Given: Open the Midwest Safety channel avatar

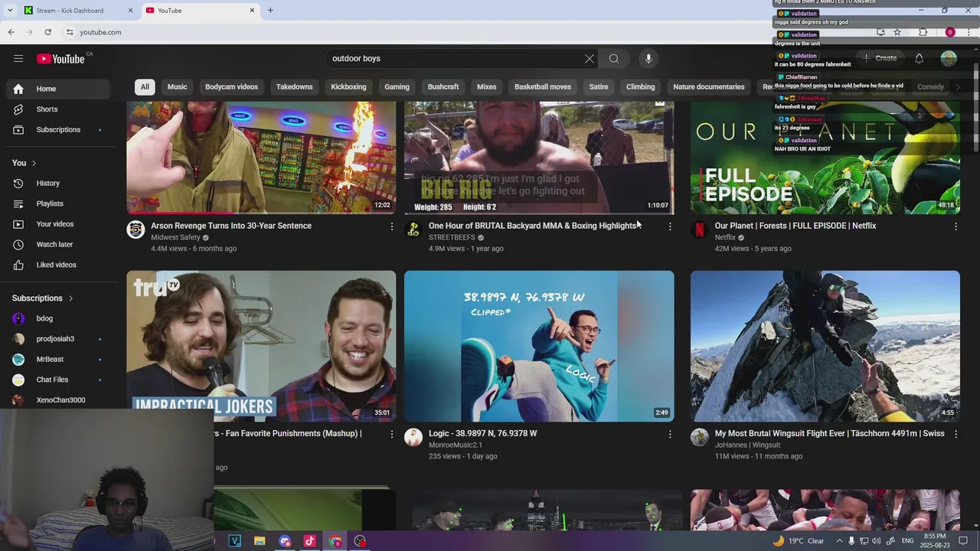Looking at the screenshot, I should (136, 230).
